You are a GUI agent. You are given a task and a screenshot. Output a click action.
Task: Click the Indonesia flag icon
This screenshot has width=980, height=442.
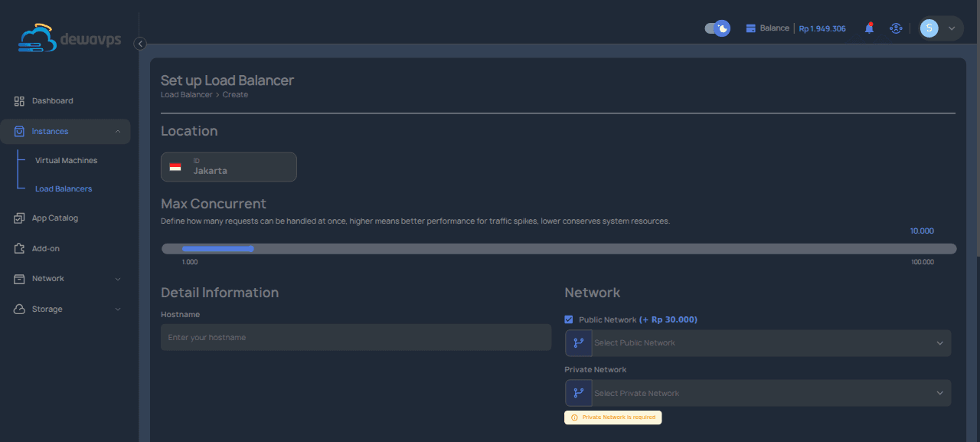(175, 167)
